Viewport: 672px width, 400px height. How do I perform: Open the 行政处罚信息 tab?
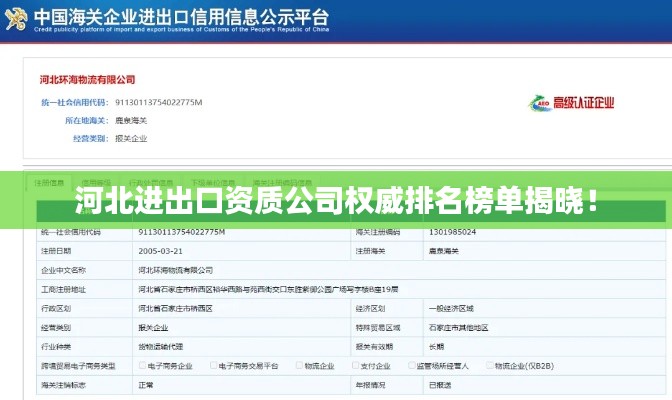(x=151, y=183)
